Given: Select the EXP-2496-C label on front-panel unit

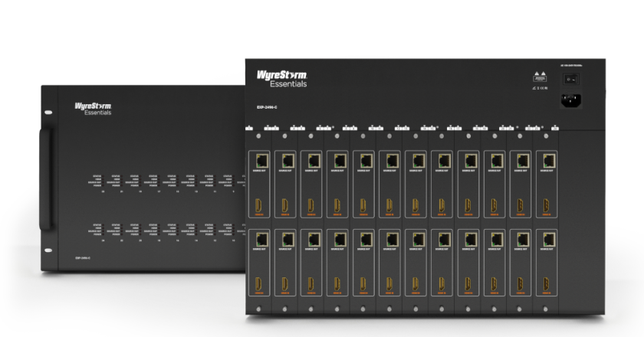Looking at the screenshot, I should tap(83, 258).
